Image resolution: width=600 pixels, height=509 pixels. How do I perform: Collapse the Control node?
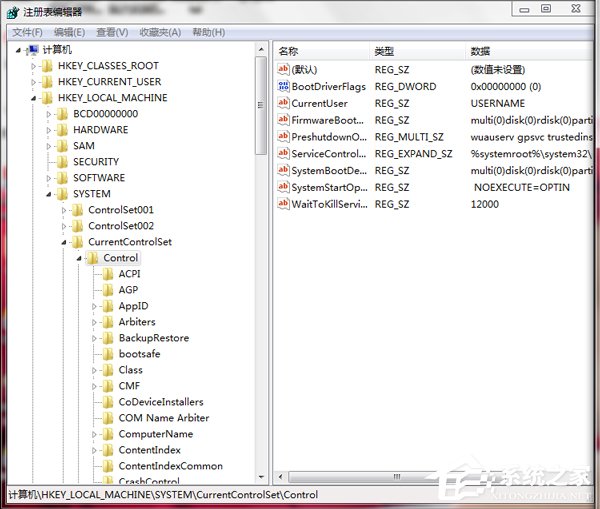point(79,258)
